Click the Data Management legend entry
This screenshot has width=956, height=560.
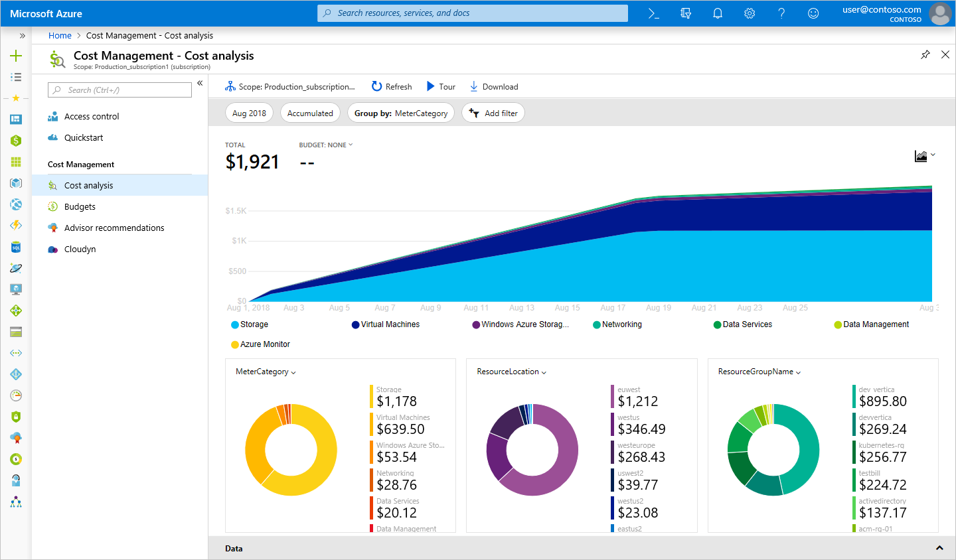pos(872,324)
